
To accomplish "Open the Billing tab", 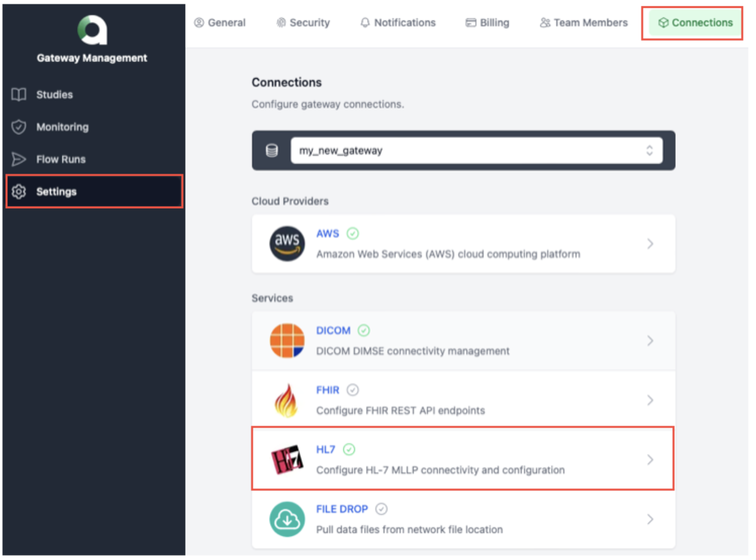I will pyautogui.click(x=488, y=23).
